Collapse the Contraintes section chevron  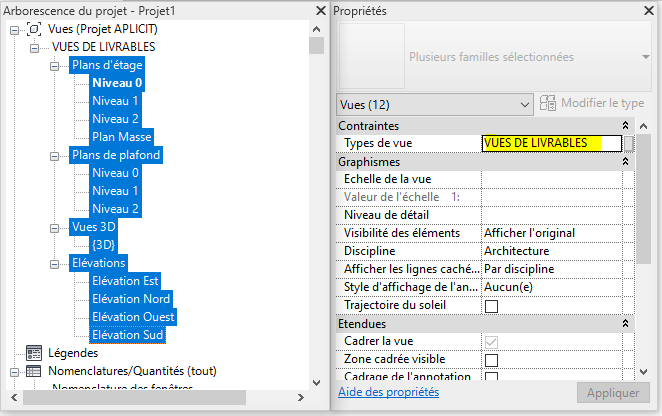tap(626, 126)
